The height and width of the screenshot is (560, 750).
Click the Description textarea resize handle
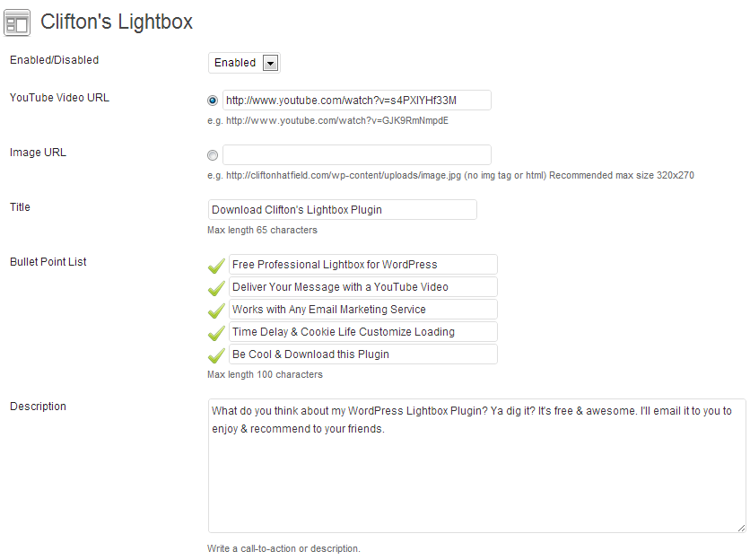click(x=741, y=528)
